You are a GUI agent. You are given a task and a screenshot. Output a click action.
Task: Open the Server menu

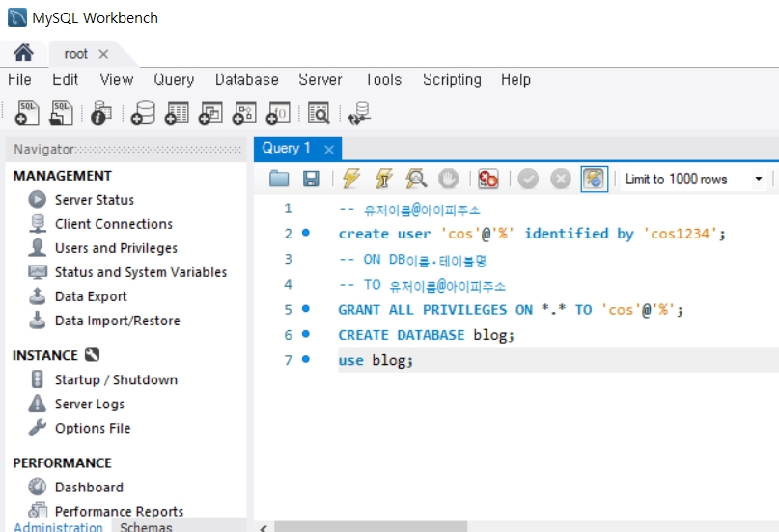pyautogui.click(x=320, y=80)
